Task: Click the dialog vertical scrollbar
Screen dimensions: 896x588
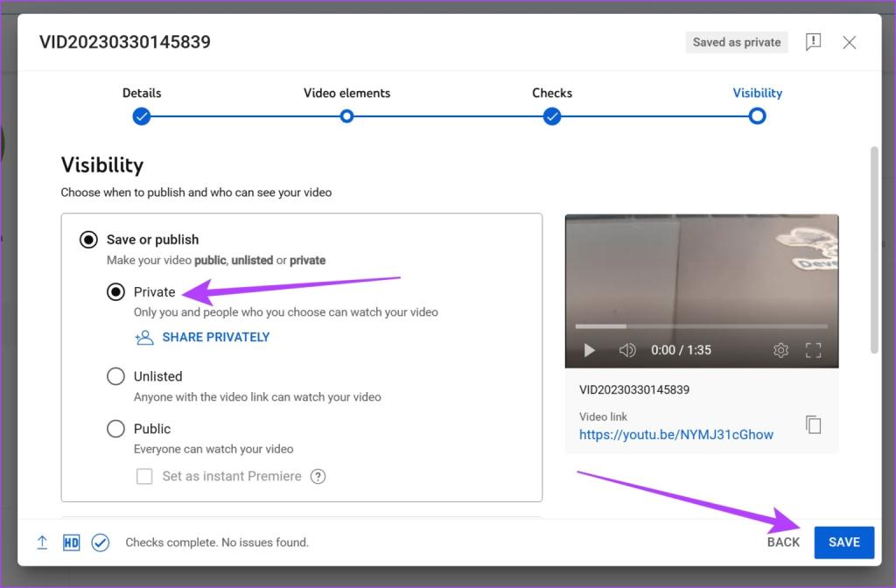Action: [x=874, y=250]
